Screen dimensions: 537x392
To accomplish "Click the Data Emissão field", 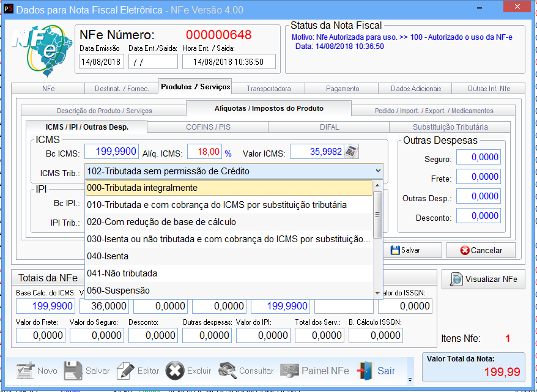I will pyautogui.click(x=102, y=62).
